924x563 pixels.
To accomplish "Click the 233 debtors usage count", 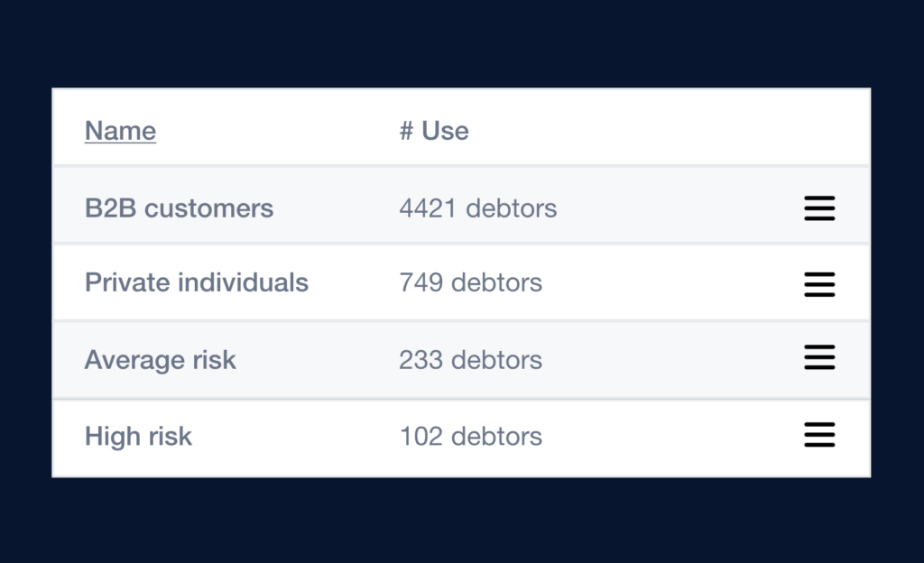I will pos(470,360).
